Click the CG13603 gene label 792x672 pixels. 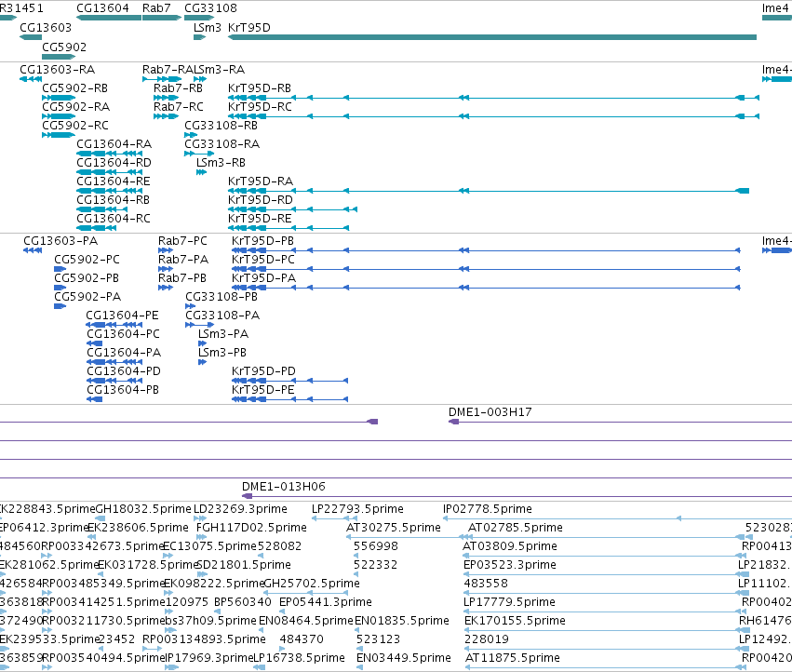[x=46, y=27]
